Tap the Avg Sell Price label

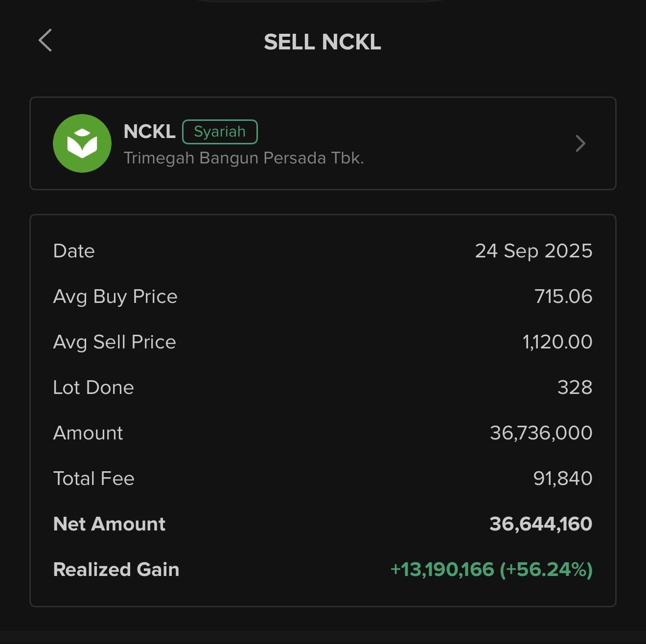point(115,342)
